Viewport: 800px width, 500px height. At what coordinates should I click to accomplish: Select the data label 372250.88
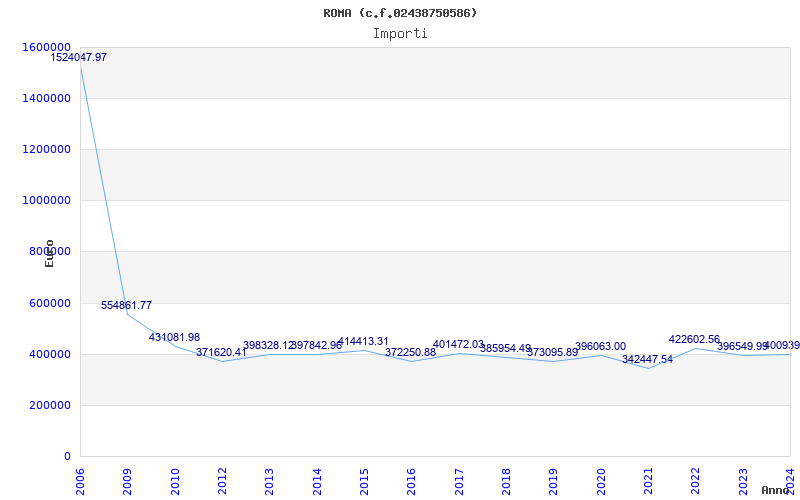(410, 352)
